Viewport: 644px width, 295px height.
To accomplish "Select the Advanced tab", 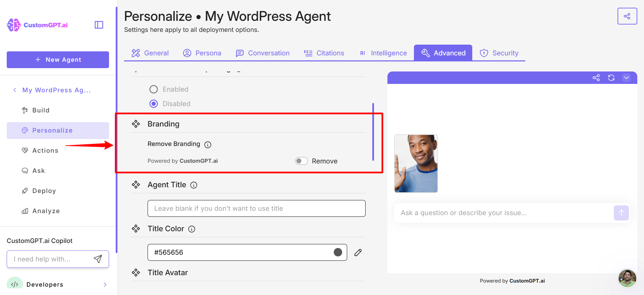I will tap(443, 53).
